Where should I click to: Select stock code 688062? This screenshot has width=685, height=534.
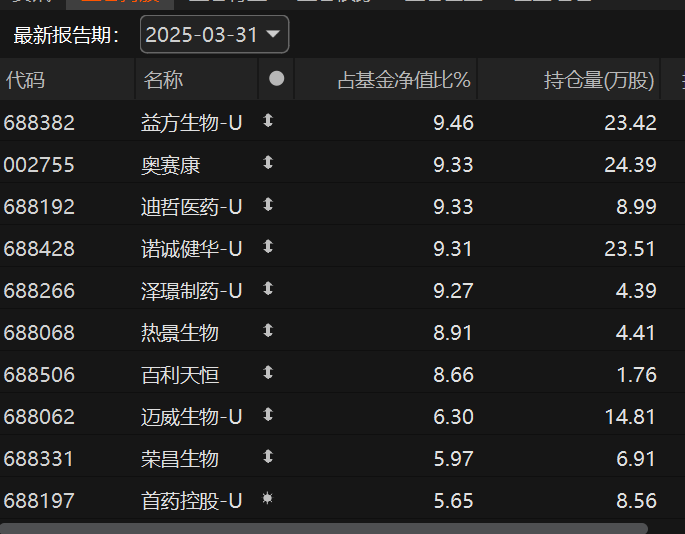pos(39,416)
